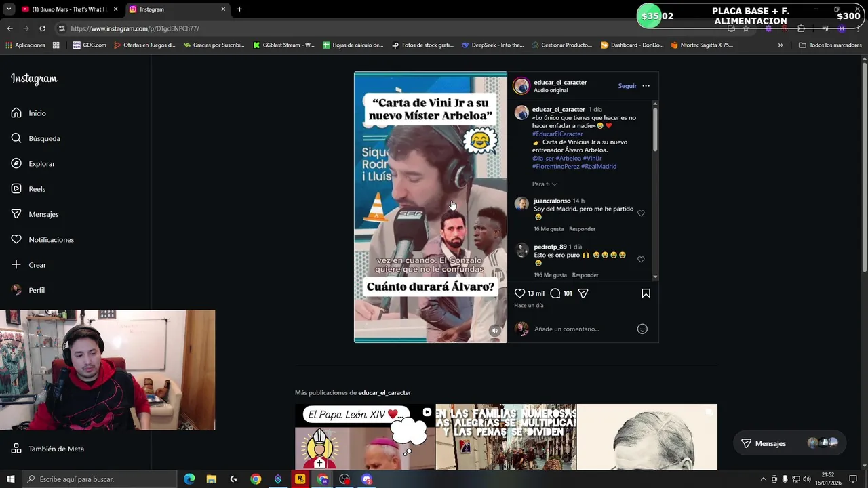Image resolution: width=868 pixels, height=488 pixels.
Task: Save post with bookmark icon
Action: click(x=646, y=293)
